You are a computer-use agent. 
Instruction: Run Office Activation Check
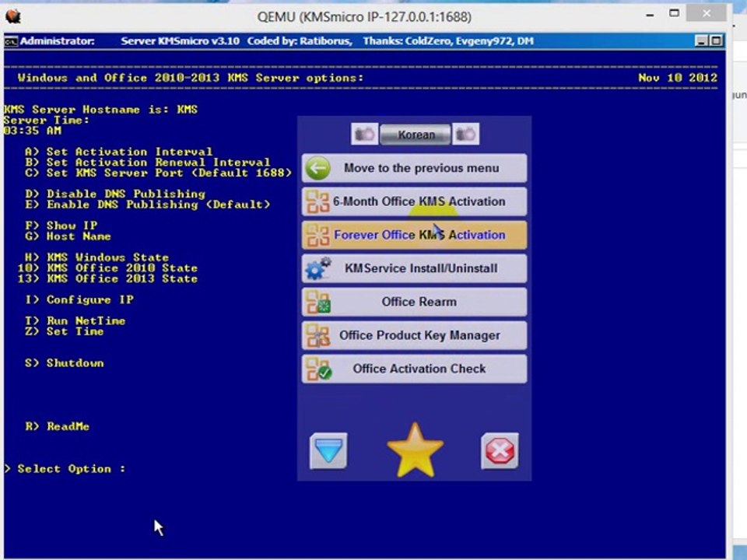[415, 369]
